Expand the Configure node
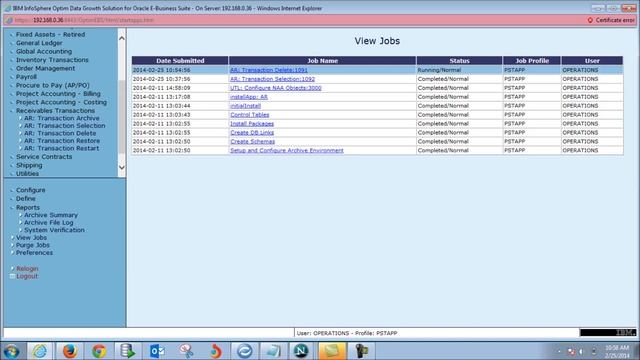Screen dimensions: 640x360 [31, 190]
